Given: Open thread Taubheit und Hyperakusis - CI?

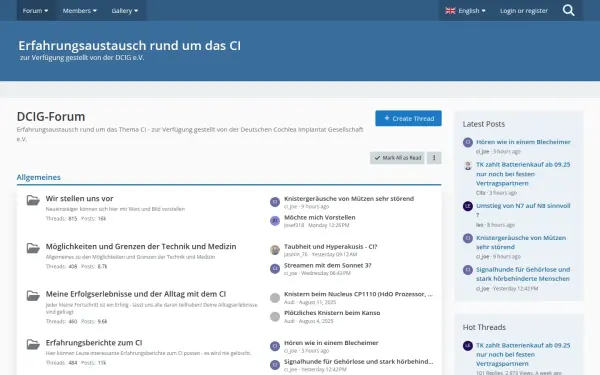Looking at the screenshot, I should click(331, 246).
